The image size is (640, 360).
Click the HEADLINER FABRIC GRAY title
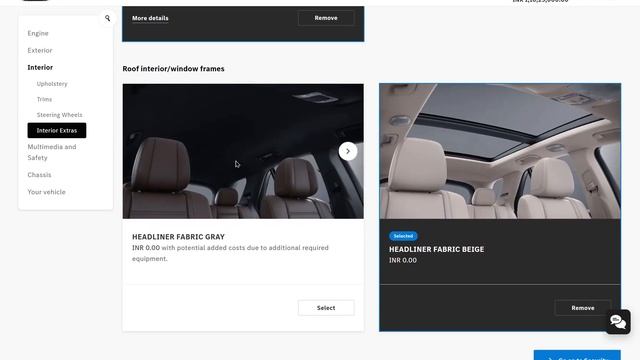[x=178, y=237]
